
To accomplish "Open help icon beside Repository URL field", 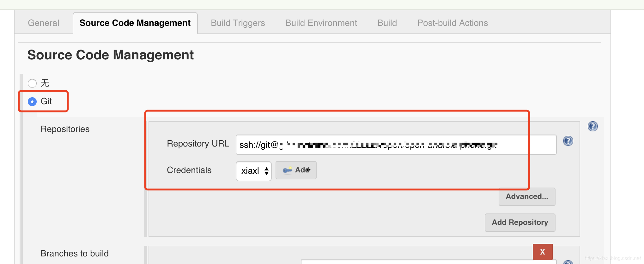I will tap(568, 141).
